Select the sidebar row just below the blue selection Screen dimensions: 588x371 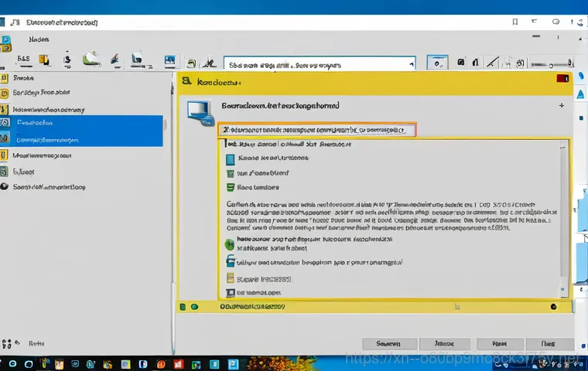click(83, 155)
